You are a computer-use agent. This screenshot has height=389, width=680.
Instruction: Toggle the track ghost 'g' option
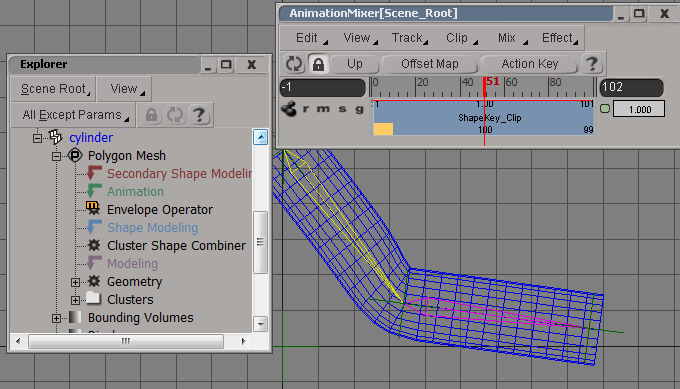pyautogui.click(x=359, y=110)
